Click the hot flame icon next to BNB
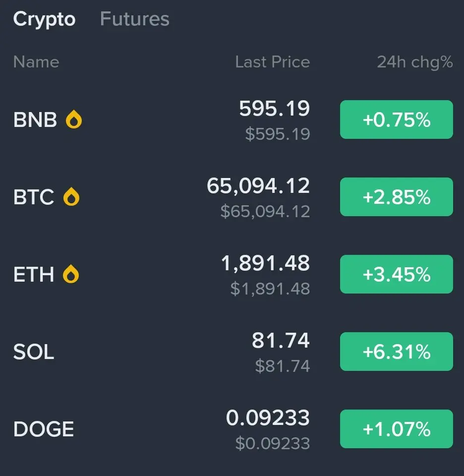The image size is (464, 476). tap(74, 119)
